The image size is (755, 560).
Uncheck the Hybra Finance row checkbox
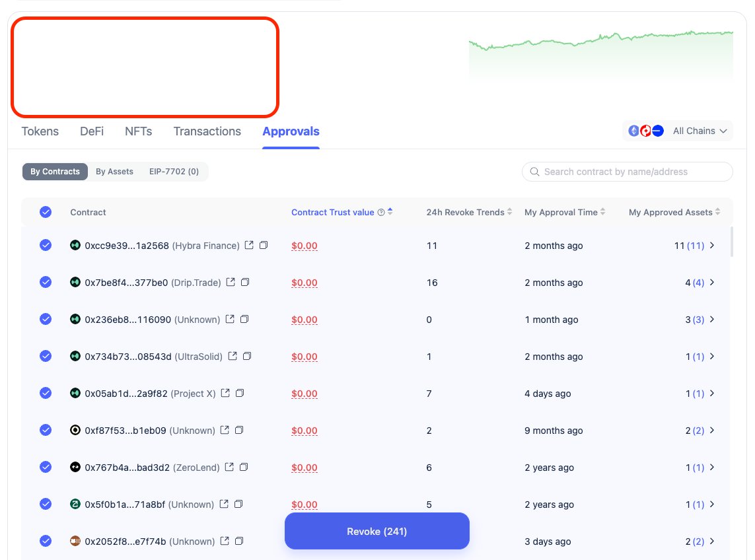coord(46,245)
